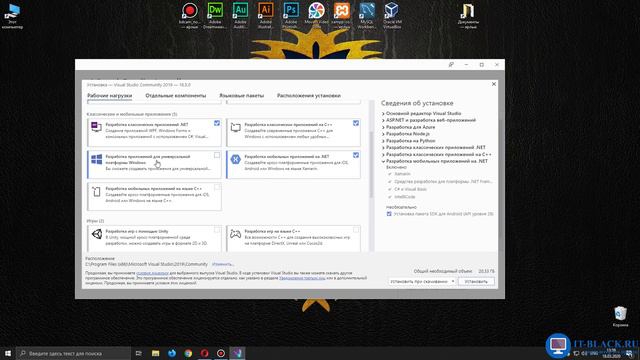Open the third-party notices link
The width and height of the screenshot is (640, 360).
pyautogui.click(x=302, y=278)
